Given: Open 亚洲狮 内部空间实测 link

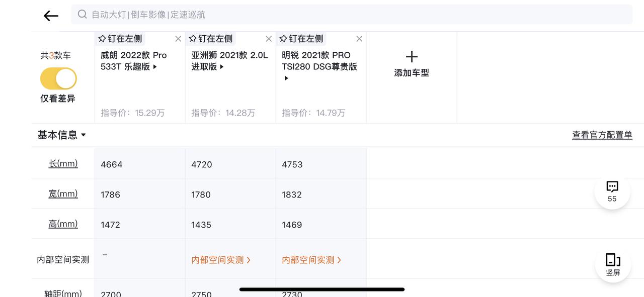Looking at the screenshot, I should tap(221, 260).
